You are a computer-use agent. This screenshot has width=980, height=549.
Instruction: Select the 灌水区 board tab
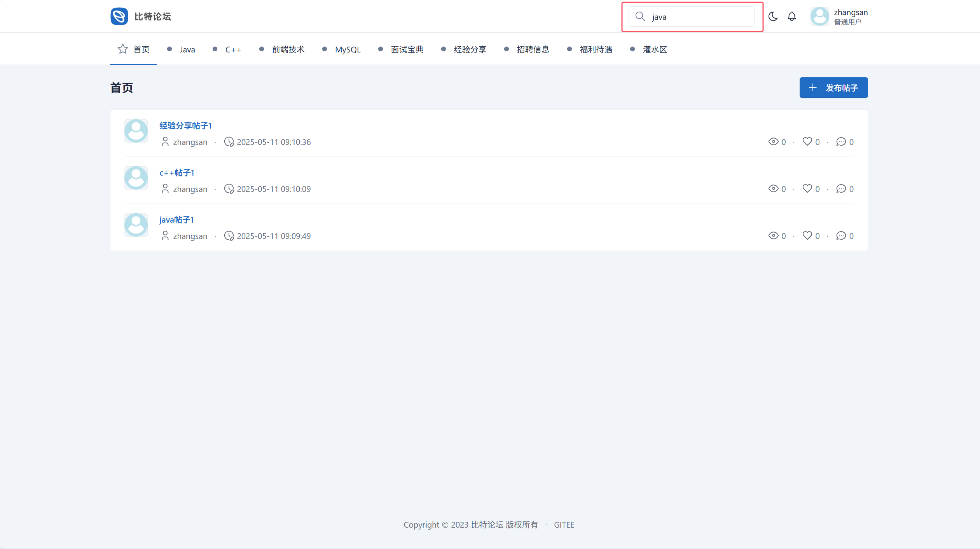tap(655, 49)
